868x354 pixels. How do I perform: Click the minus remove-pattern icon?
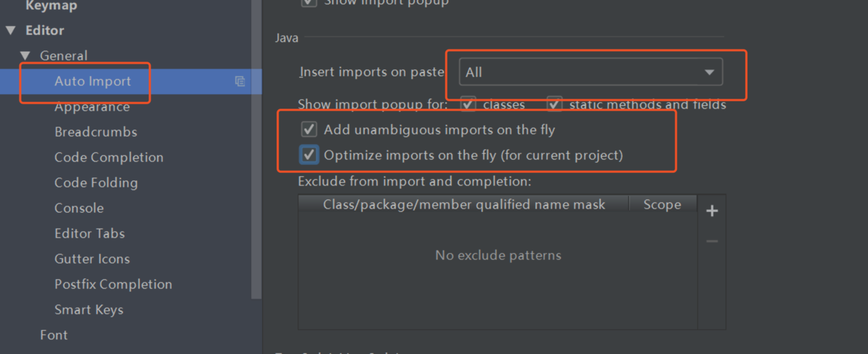click(712, 241)
